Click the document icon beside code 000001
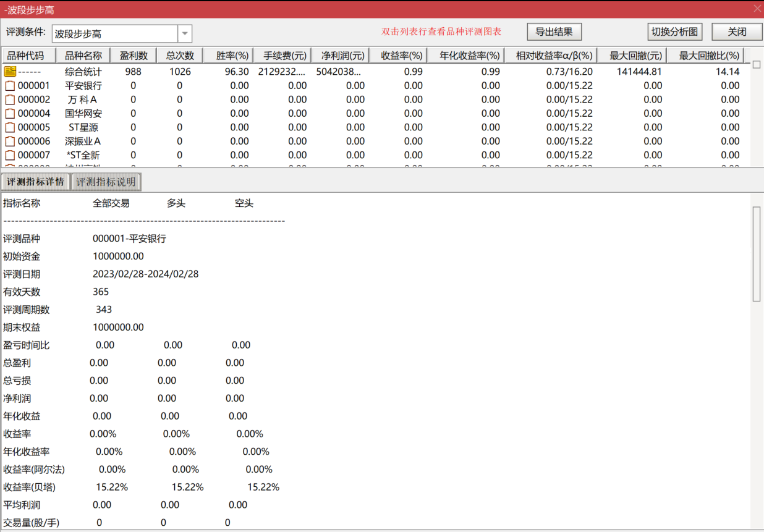Image resolution: width=764 pixels, height=532 pixels. 10,86
